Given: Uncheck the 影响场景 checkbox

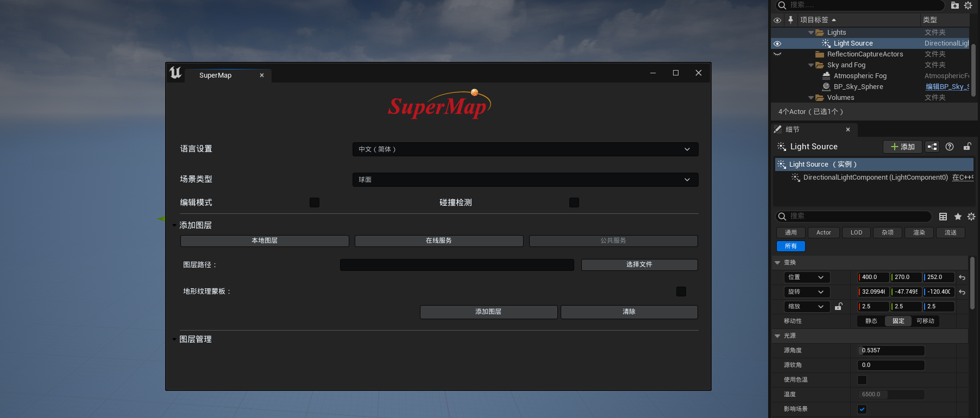Looking at the screenshot, I should 862,409.
